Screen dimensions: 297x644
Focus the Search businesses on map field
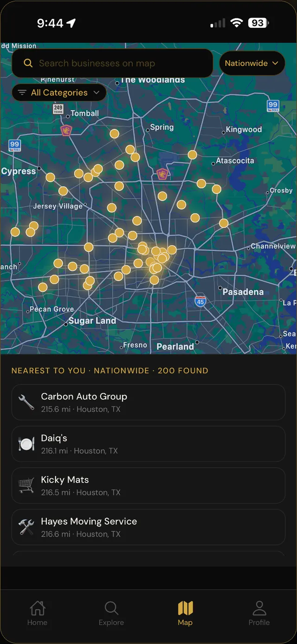(112, 63)
